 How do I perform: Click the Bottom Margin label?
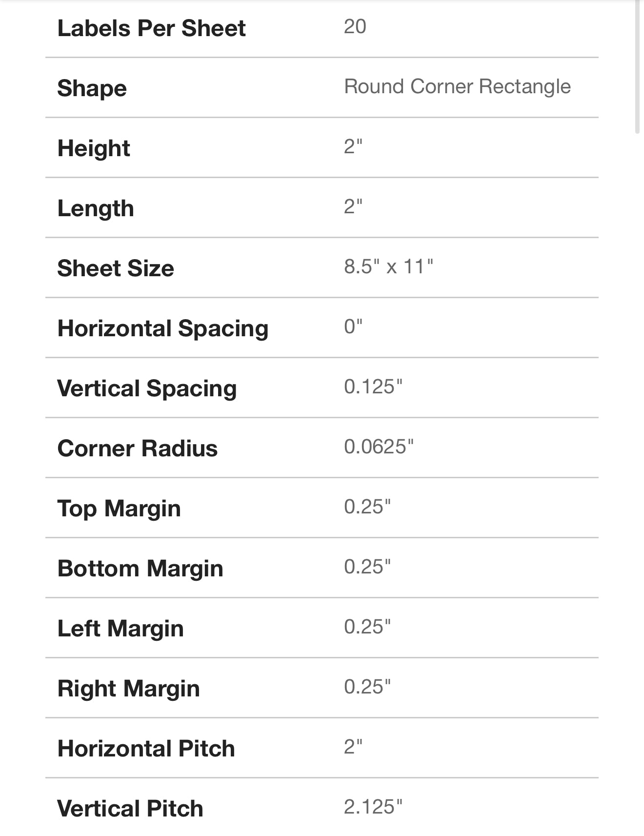(x=141, y=569)
